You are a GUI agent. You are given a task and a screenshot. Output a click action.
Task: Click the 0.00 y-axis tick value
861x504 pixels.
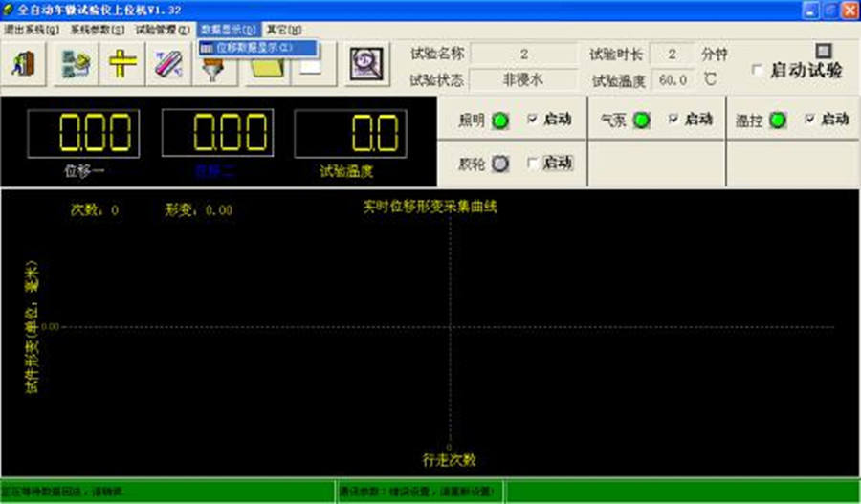coord(50,327)
